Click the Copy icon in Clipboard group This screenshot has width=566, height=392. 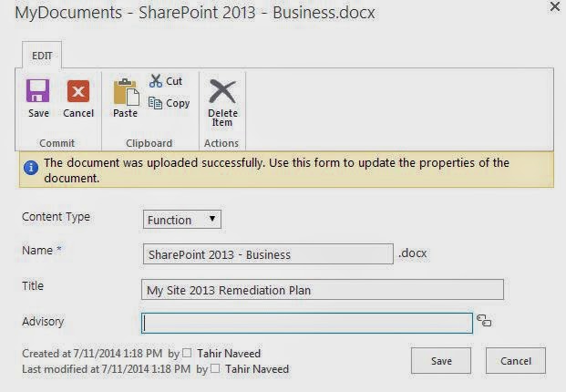[x=155, y=103]
